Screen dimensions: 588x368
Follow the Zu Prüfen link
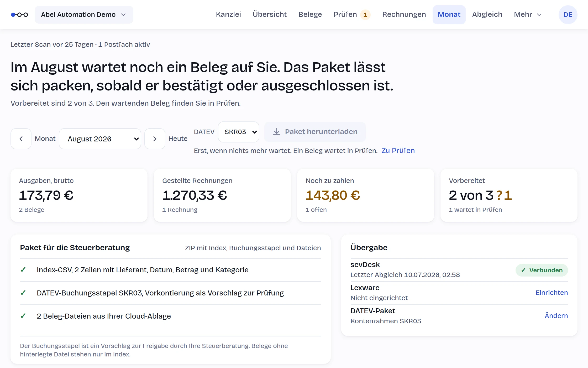click(398, 151)
